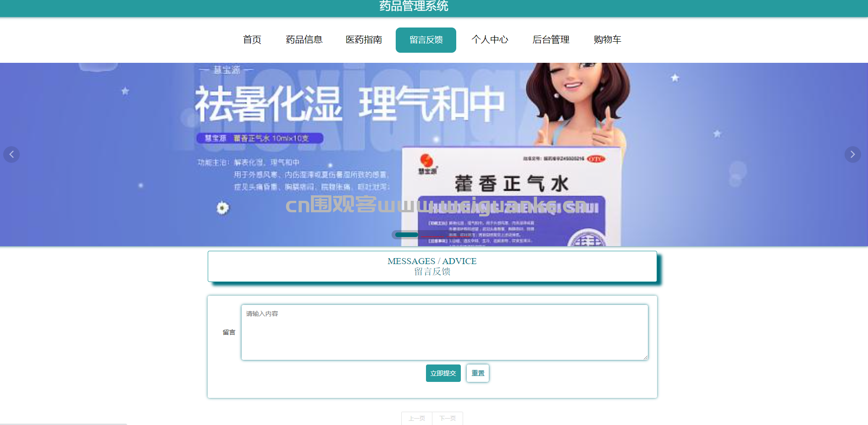Go to the 首页 home page
Image resolution: width=868 pixels, height=425 pixels.
point(252,40)
